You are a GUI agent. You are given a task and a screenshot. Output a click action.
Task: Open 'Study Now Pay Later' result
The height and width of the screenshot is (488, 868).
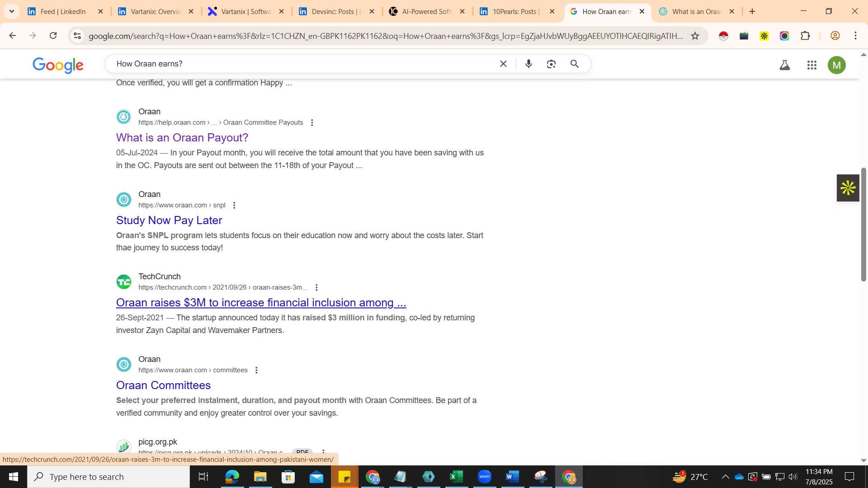169,220
